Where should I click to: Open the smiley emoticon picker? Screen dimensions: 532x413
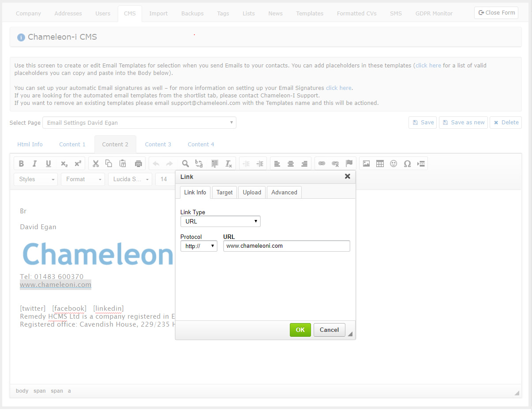(x=393, y=164)
